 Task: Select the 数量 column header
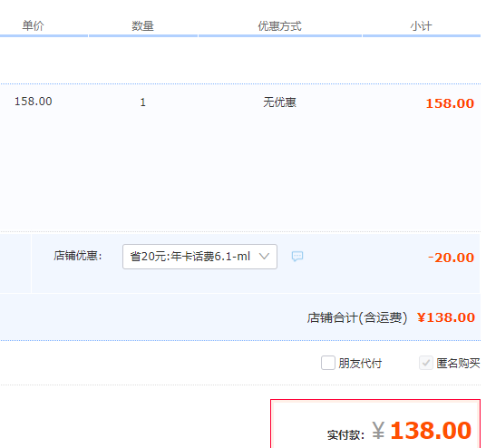143,25
